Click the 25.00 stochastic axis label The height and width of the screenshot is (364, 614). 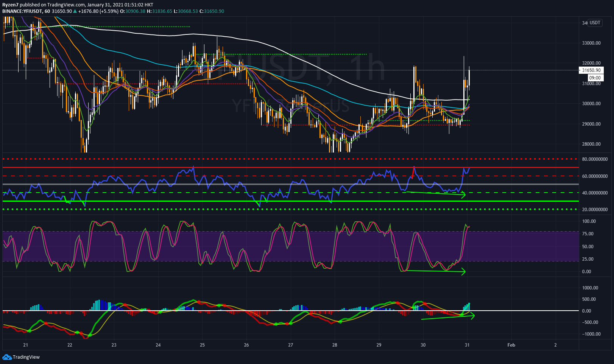588,259
